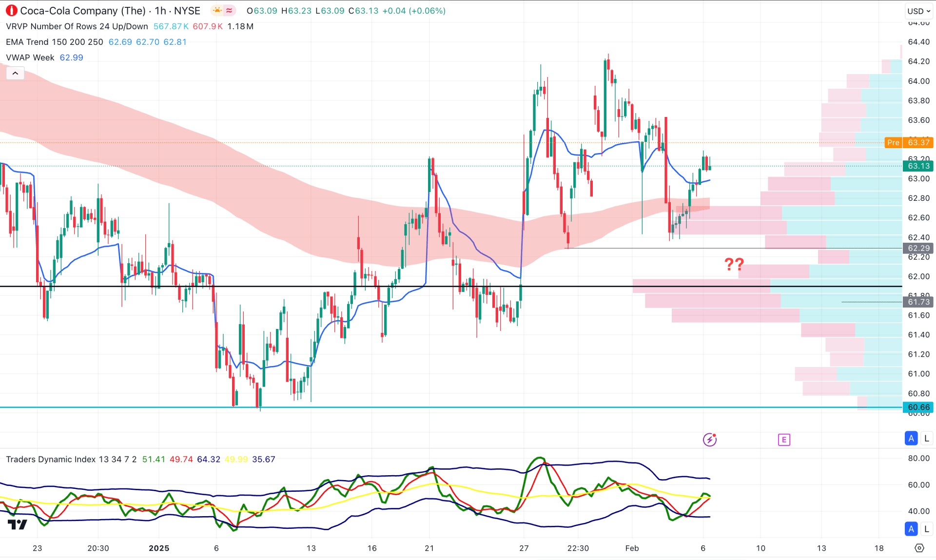Click the 40.00 indicator scale label
Viewport: 936px width, 560px height.
tap(918, 511)
